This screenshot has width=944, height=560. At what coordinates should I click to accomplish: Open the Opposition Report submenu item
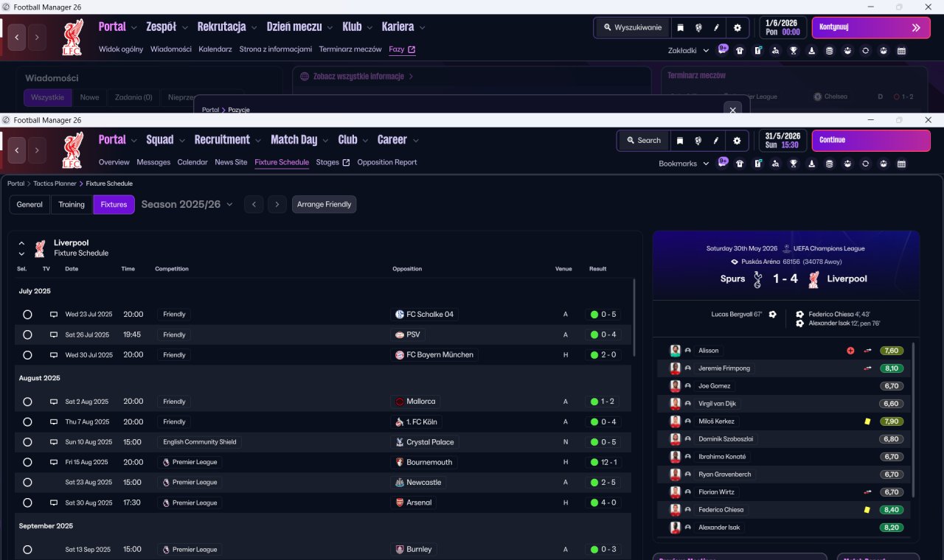tap(387, 162)
